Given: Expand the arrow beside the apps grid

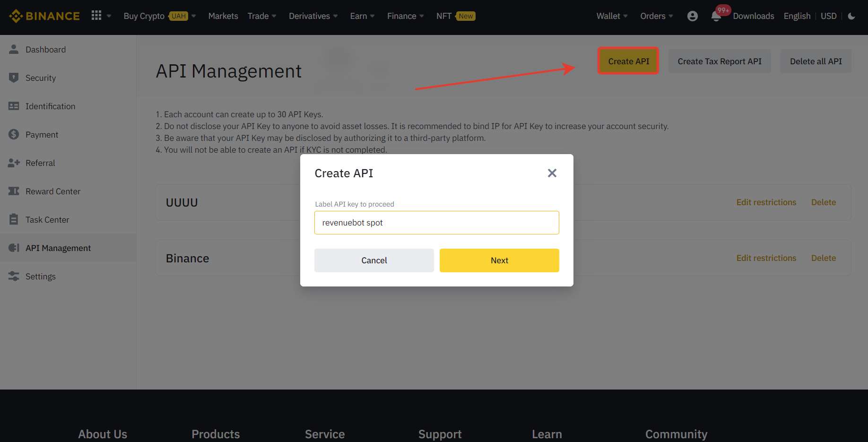Looking at the screenshot, I should point(109,16).
